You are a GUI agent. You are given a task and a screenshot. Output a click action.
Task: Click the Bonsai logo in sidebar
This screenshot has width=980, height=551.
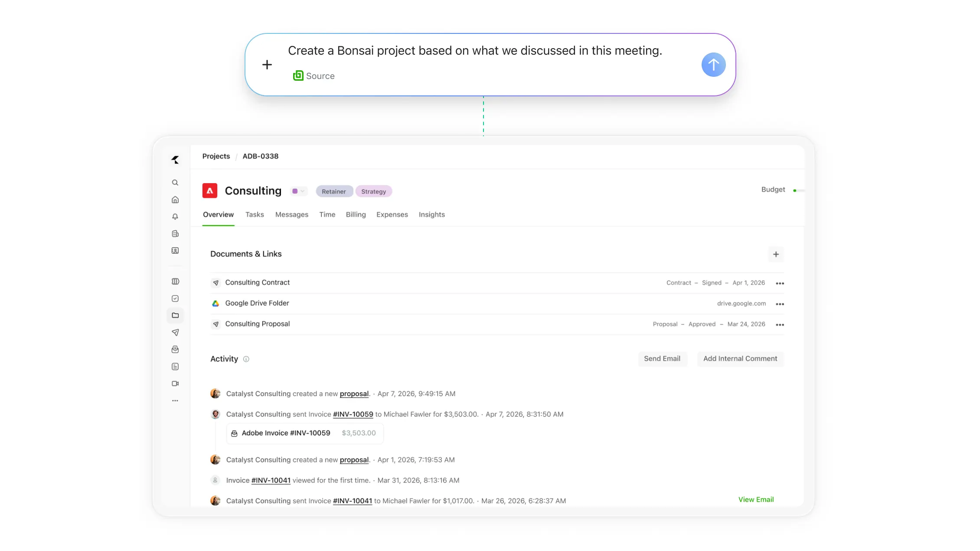[175, 160]
